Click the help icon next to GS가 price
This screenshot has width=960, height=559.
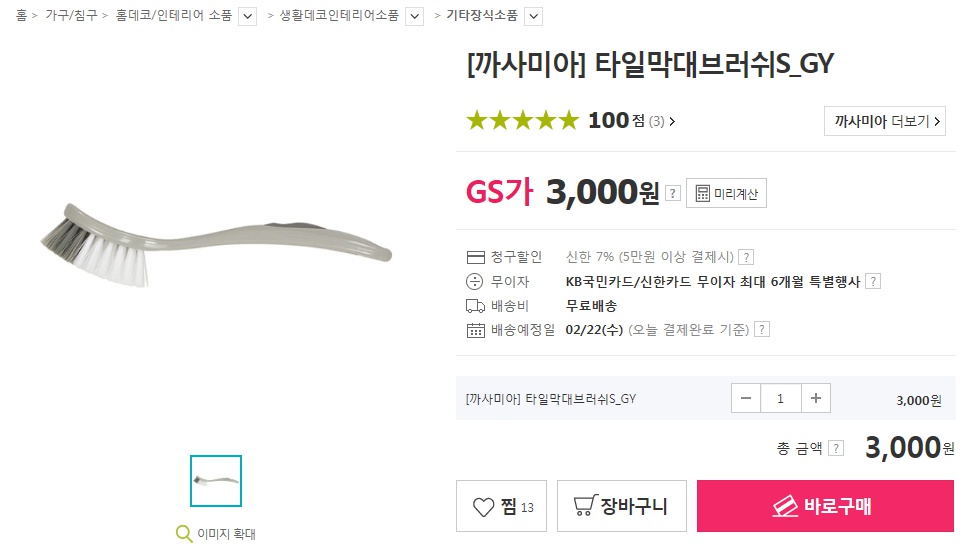[673, 193]
